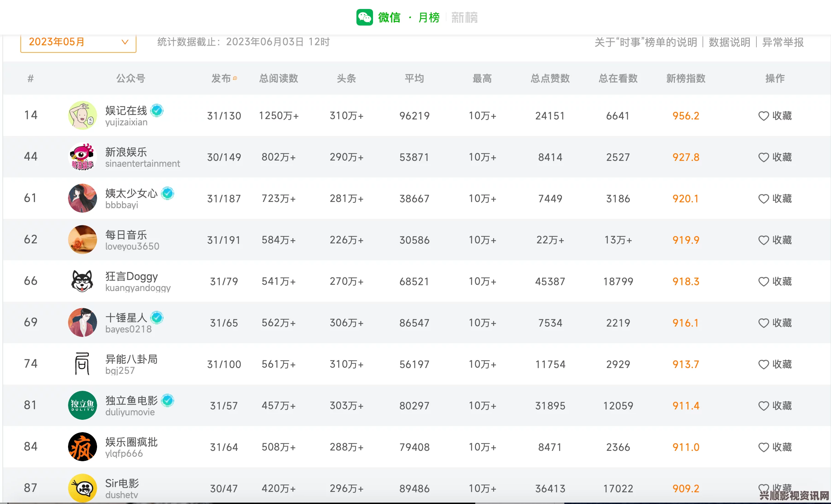This screenshot has width=831, height=504.
Task: Open 每日音乐 account name
Action: [x=126, y=235]
